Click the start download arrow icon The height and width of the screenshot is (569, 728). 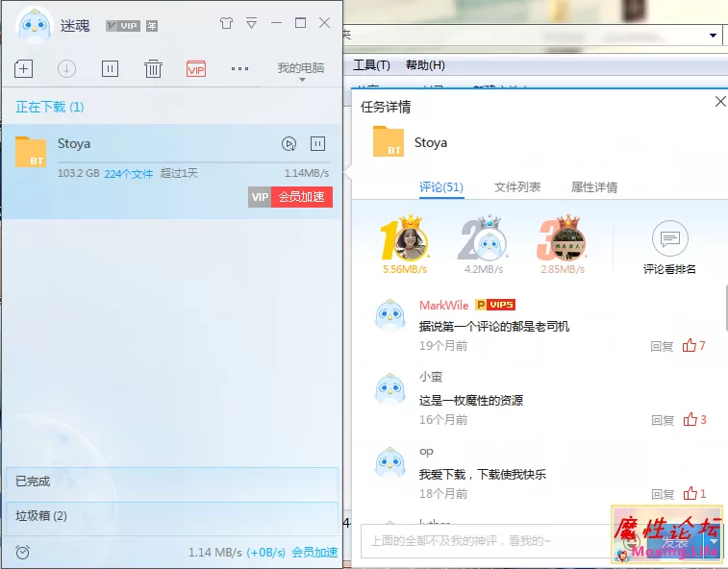click(x=66, y=68)
